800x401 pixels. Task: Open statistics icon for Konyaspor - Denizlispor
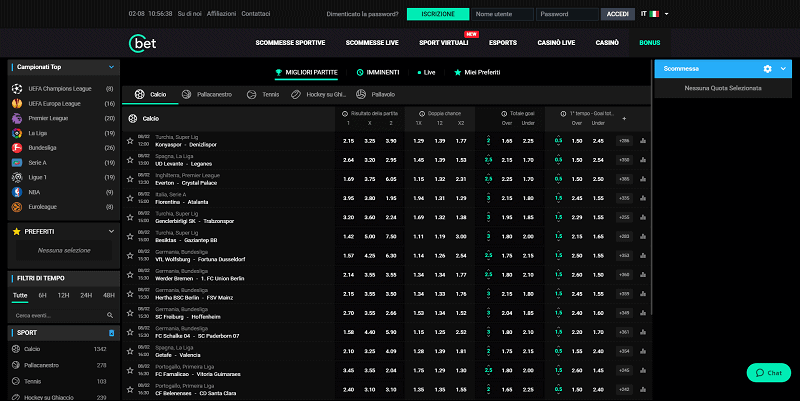click(x=643, y=141)
